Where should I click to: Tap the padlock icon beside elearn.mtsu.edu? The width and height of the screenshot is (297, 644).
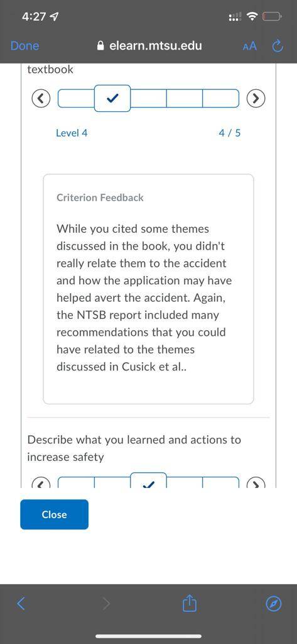pyautogui.click(x=100, y=46)
